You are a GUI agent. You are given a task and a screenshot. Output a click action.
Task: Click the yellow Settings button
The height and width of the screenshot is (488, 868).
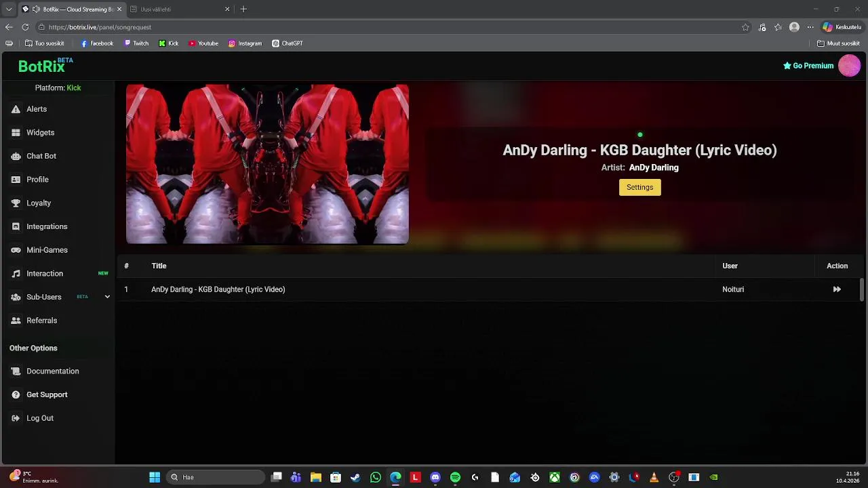tap(639, 187)
